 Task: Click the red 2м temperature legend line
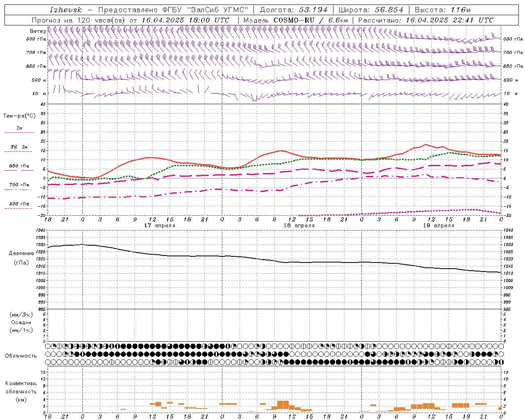19,133
